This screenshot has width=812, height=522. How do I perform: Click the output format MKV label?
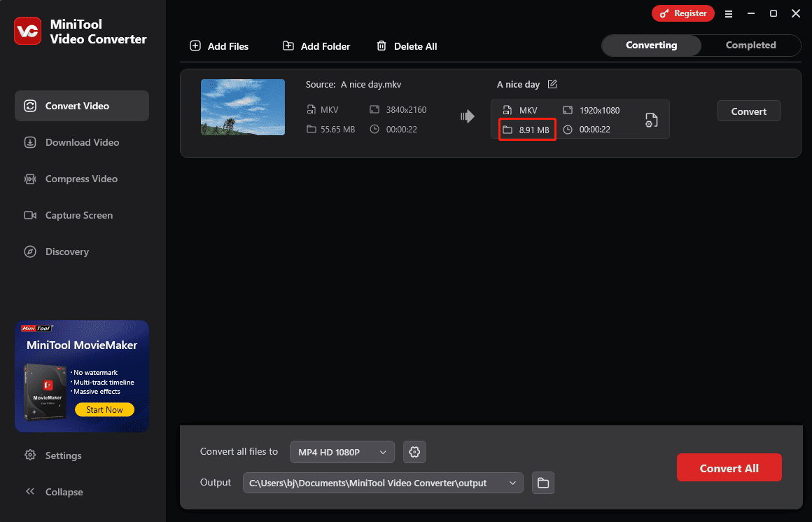click(528, 111)
